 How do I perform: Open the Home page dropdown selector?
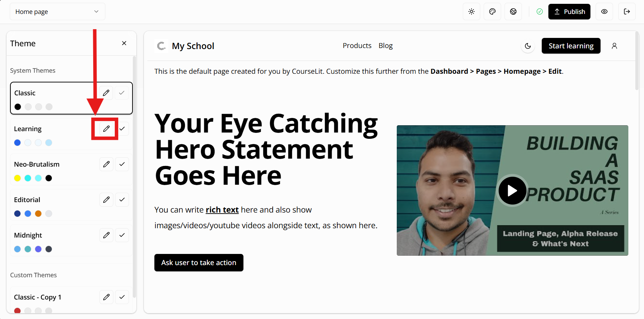point(57,11)
